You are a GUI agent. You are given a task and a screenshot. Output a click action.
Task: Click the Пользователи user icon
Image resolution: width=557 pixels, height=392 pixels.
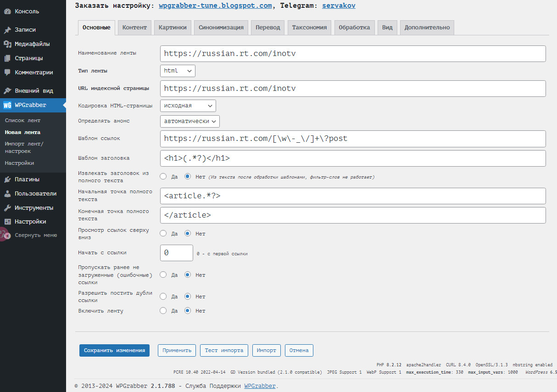(x=7, y=194)
